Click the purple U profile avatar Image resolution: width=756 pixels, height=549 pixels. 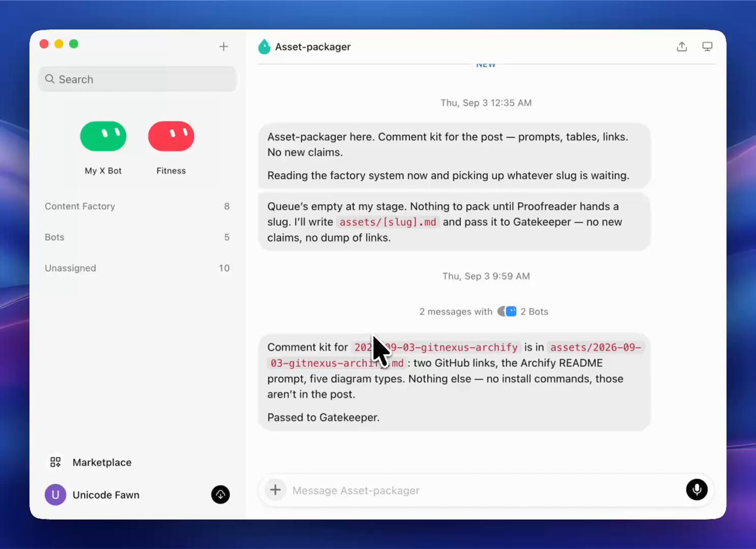click(x=55, y=495)
